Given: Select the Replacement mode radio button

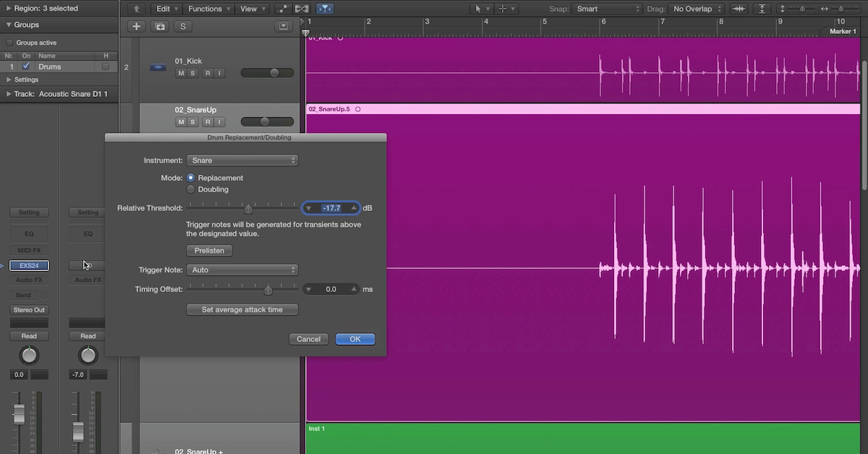Looking at the screenshot, I should 191,178.
